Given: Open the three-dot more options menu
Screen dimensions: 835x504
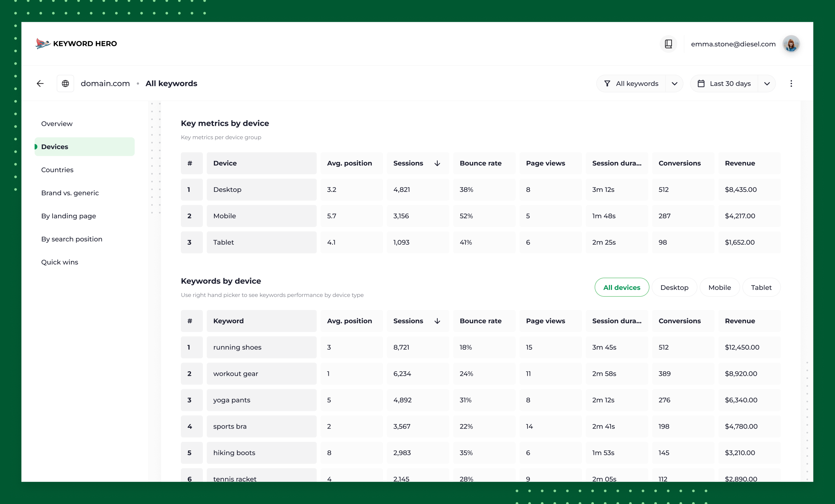Looking at the screenshot, I should (791, 83).
